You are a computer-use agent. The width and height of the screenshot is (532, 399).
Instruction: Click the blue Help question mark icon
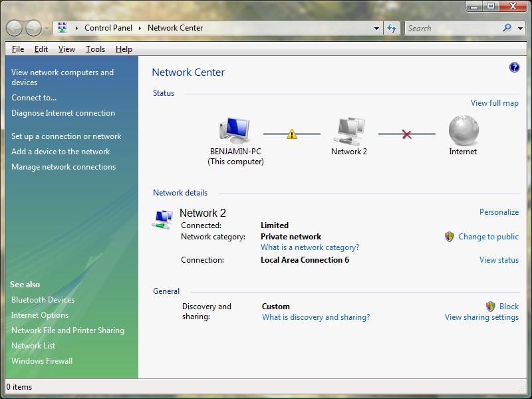[514, 68]
